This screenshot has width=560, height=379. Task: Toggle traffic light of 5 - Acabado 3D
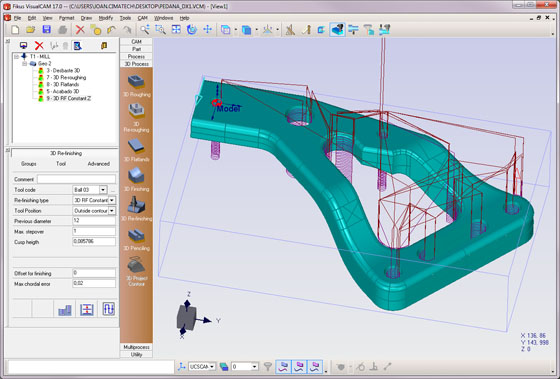pos(41,91)
